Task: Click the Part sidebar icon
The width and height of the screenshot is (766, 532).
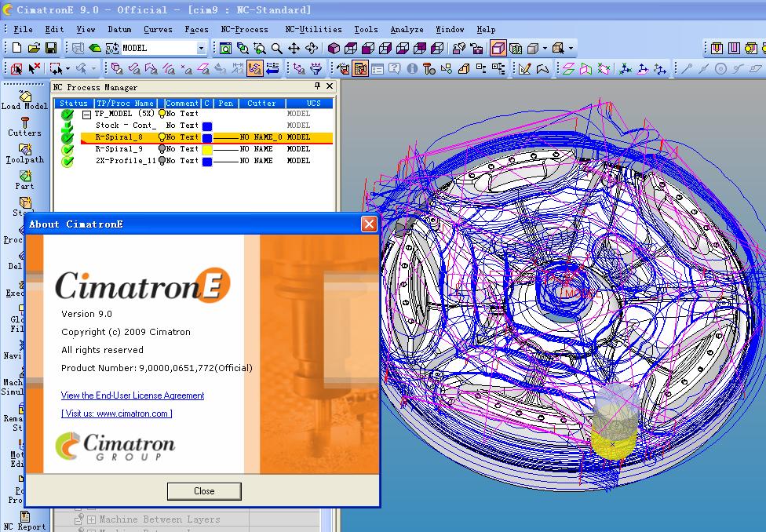Action: pyautogui.click(x=24, y=180)
